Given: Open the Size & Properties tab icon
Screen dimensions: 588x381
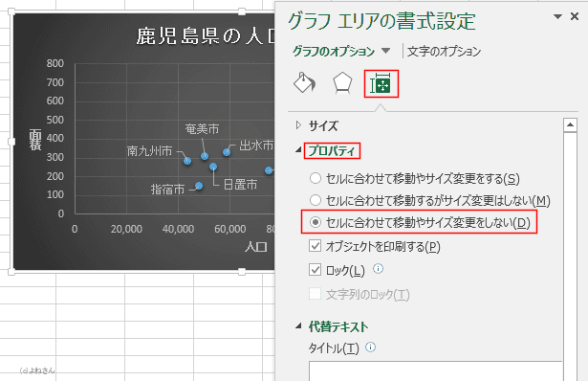Looking at the screenshot, I should point(381,83).
